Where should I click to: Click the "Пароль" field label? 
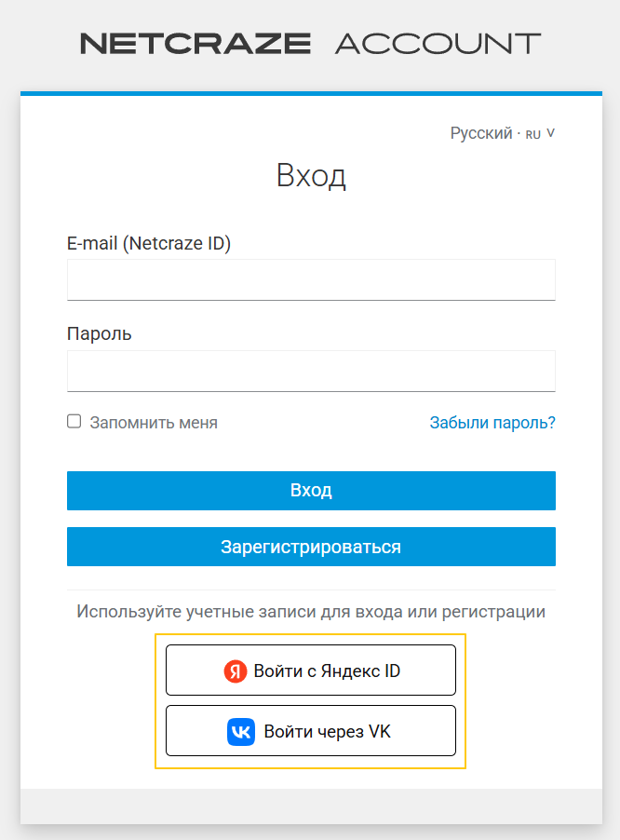pos(100,333)
